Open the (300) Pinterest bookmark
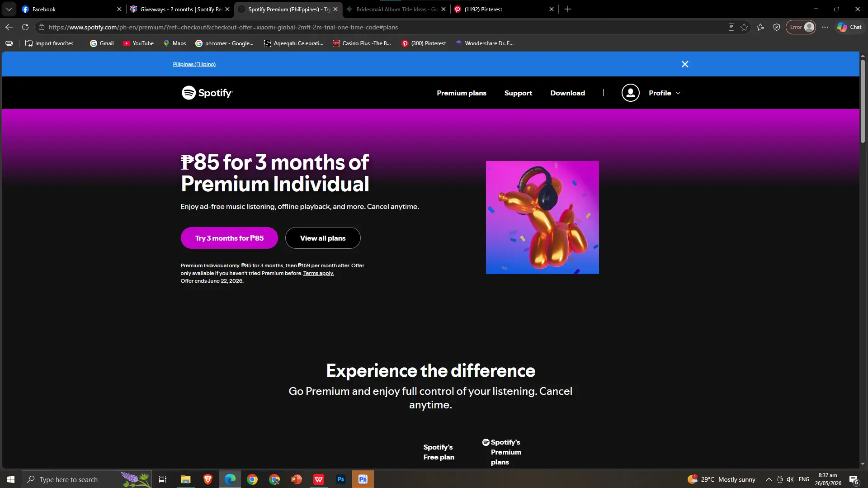The height and width of the screenshot is (488, 868). 424,43
